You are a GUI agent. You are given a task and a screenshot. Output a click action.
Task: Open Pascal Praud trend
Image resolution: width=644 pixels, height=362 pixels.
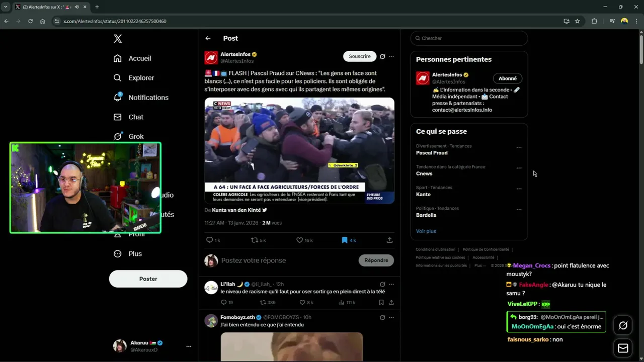pyautogui.click(x=432, y=153)
